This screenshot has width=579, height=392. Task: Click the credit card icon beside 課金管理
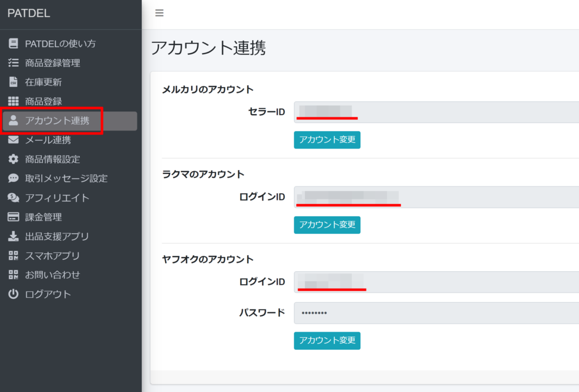point(14,217)
